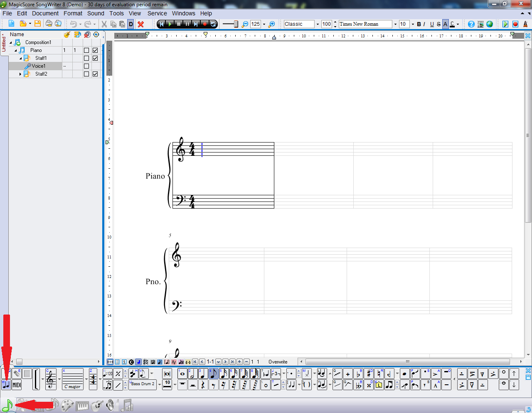532x413 pixels.
Task: Click the red X delete icon
Action: [140, 24]
